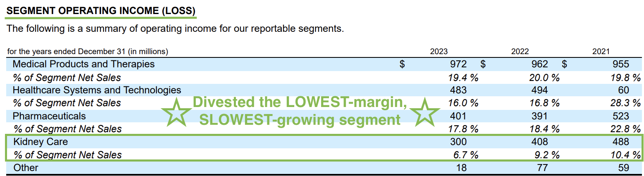Click the 2021 column header
This screenshot has height=176, width=644.
(x=601, y=52)
